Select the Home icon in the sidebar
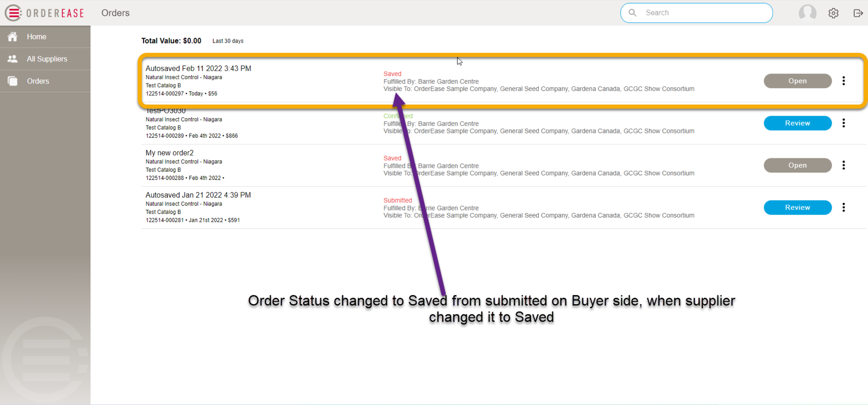The width and height of the screenshot is (868, 405). [x=12, y=36]
